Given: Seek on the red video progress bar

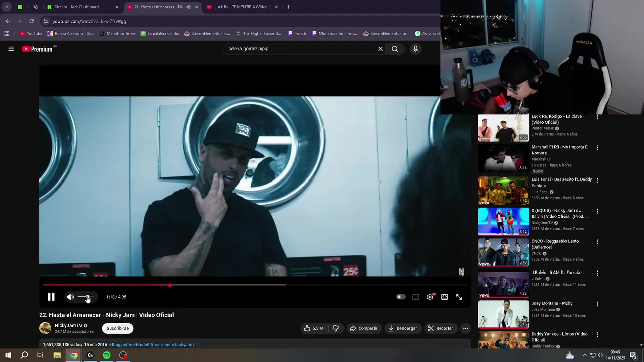Looking at the screenshot, I should 255,285.
